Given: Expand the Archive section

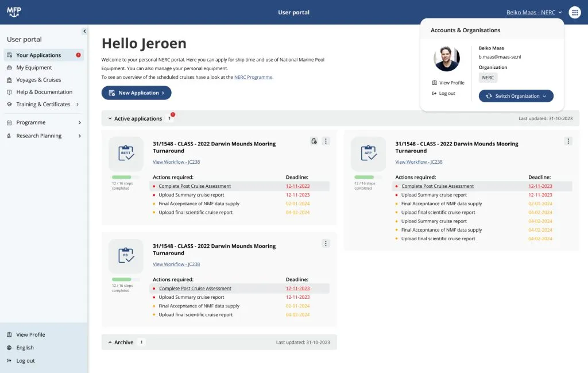Looking at the screenshot, I should [110, 343].
